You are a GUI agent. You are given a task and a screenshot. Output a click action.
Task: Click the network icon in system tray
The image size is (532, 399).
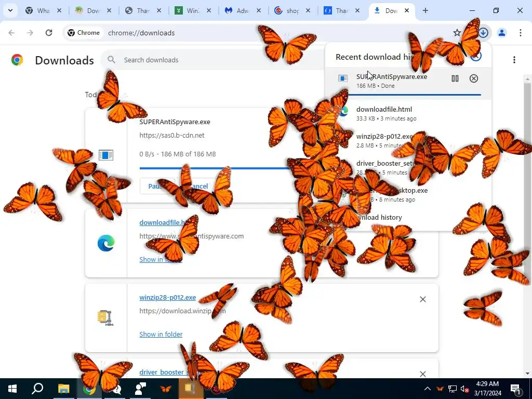click(x=453, y=389)
